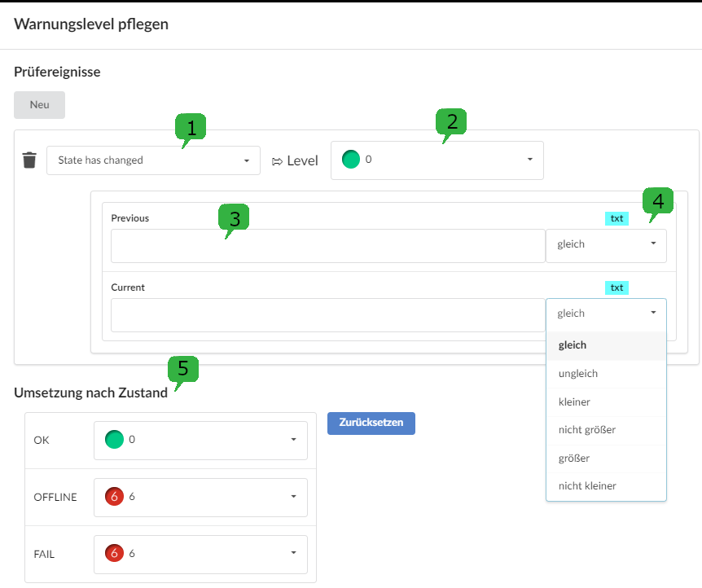The image size is (702, 588).
Task: Click the green circle in the OK dropdown
Action: [x=114, y=439]
